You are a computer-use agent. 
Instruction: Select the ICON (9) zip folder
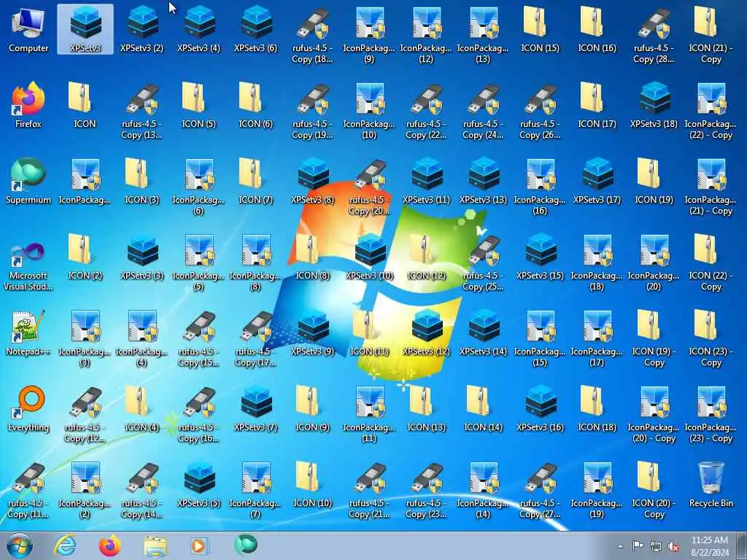tap(312, 408)
